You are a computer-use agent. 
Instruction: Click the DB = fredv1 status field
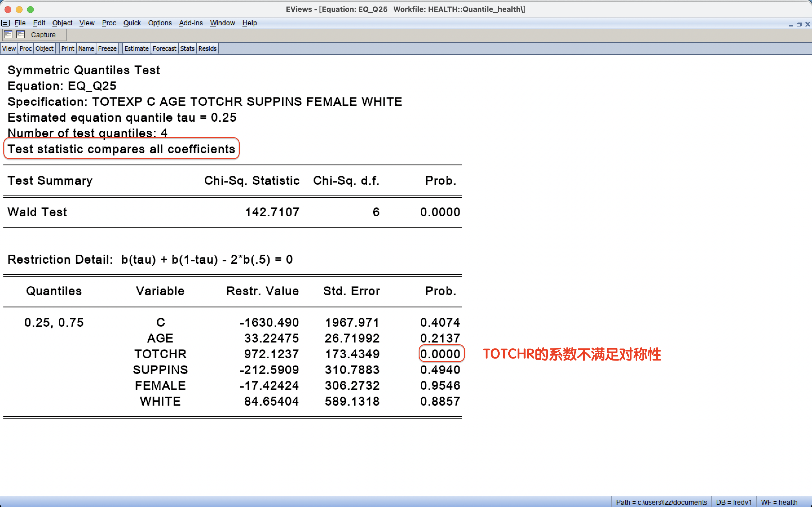tap(734, 502)
